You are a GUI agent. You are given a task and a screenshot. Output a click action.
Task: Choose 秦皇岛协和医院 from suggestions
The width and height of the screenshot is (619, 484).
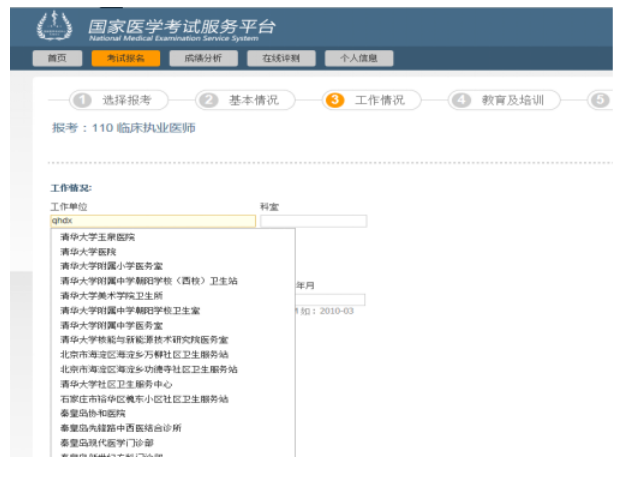coord(92,413)
